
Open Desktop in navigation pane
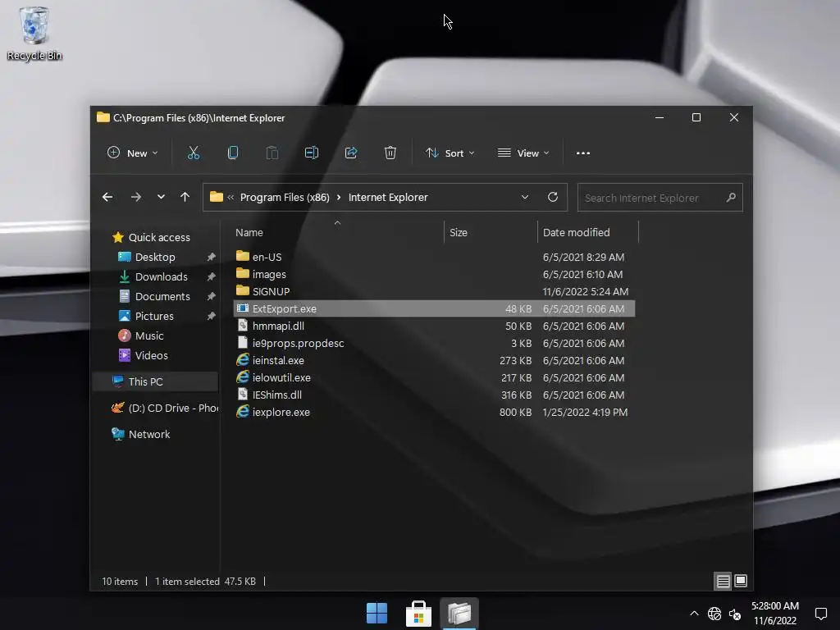(155, 257)
